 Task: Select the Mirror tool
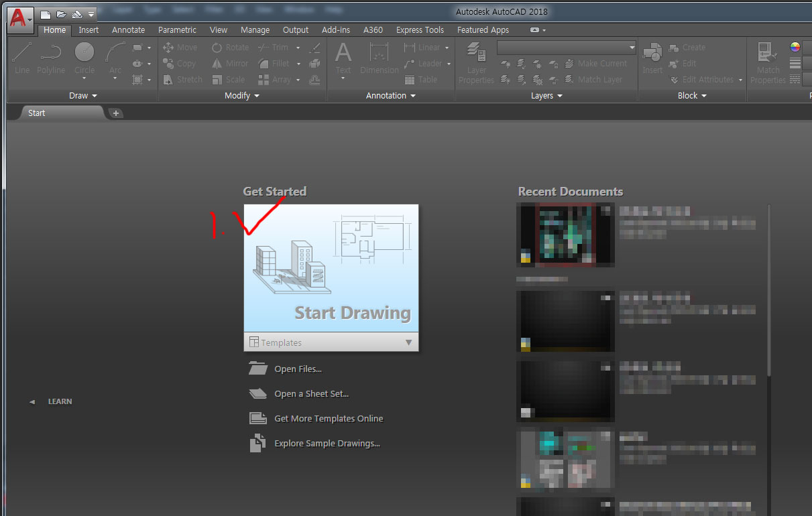pos(230,64)
